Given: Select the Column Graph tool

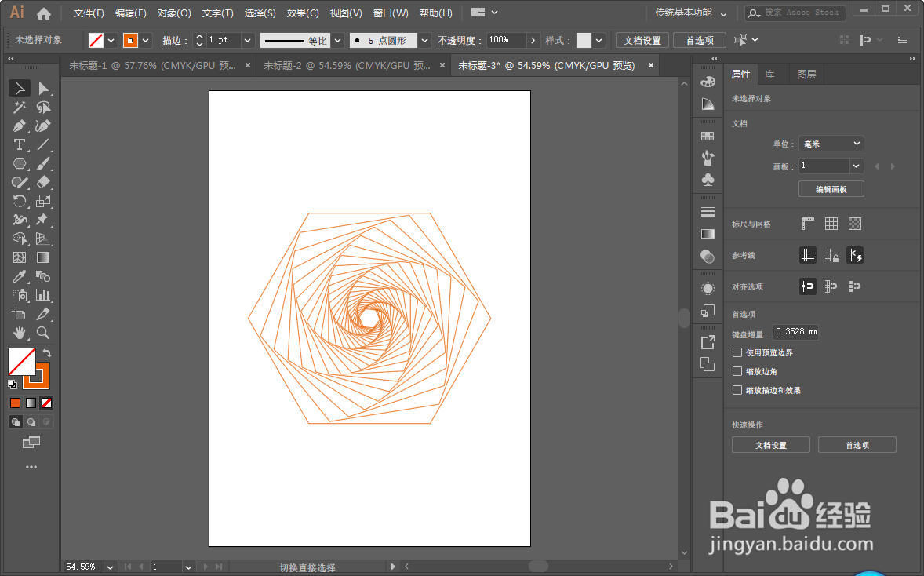Looking at the screenshot, I should (43, 295).
